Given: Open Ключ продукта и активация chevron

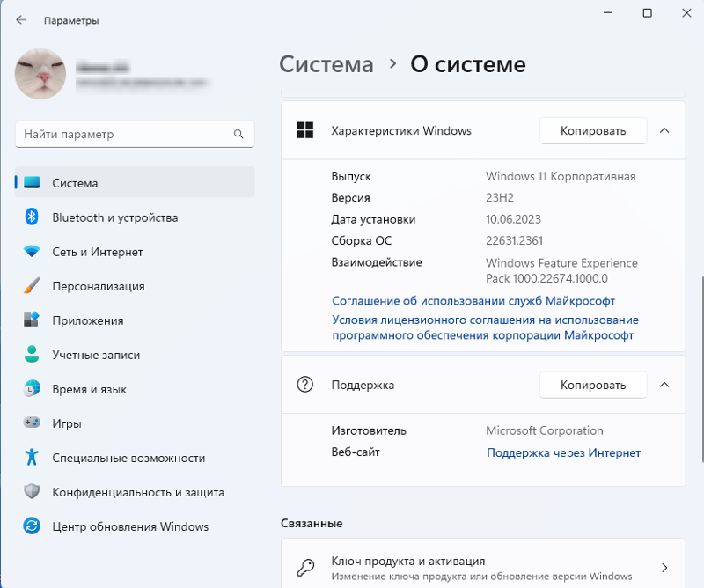Looking at the screenshot, I should point(664,568).
